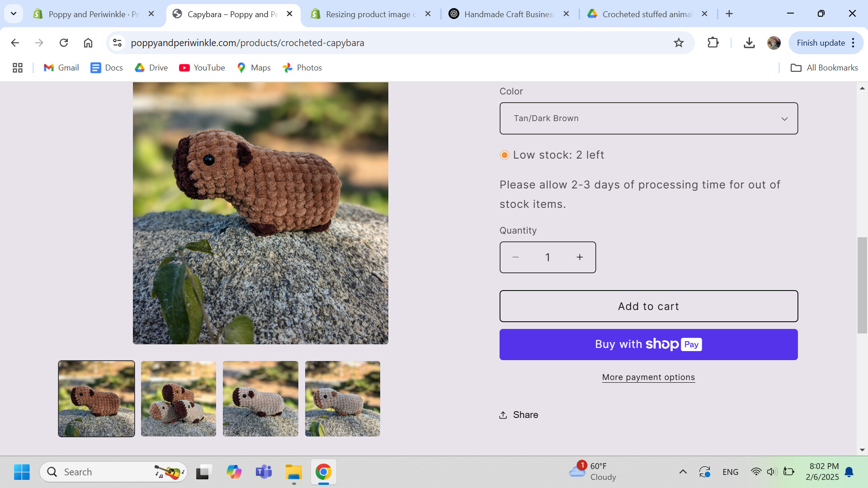
Task: Open More payment options link
Action: (x=648, y=377)
